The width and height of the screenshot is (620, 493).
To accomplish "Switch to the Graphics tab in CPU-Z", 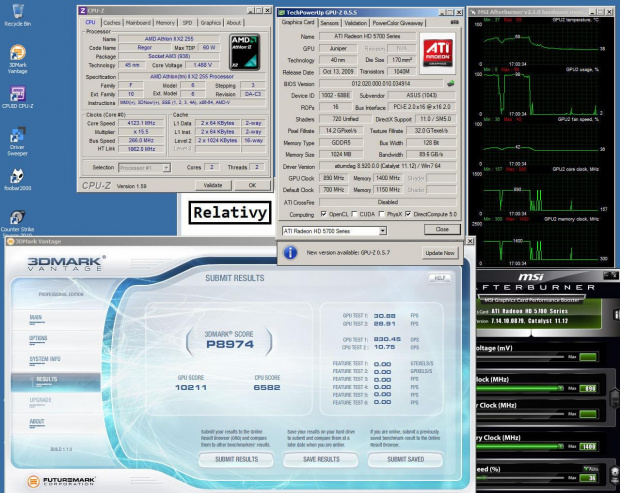I will click(210, 23).
